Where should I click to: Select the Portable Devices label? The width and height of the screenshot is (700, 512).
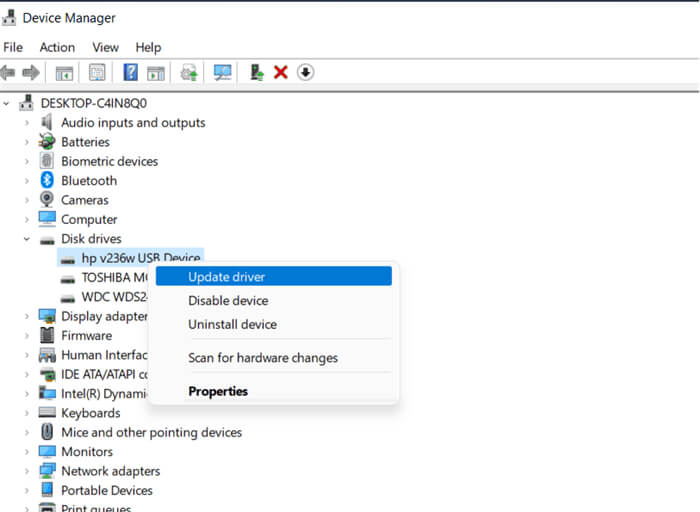(x=107, y=490)
